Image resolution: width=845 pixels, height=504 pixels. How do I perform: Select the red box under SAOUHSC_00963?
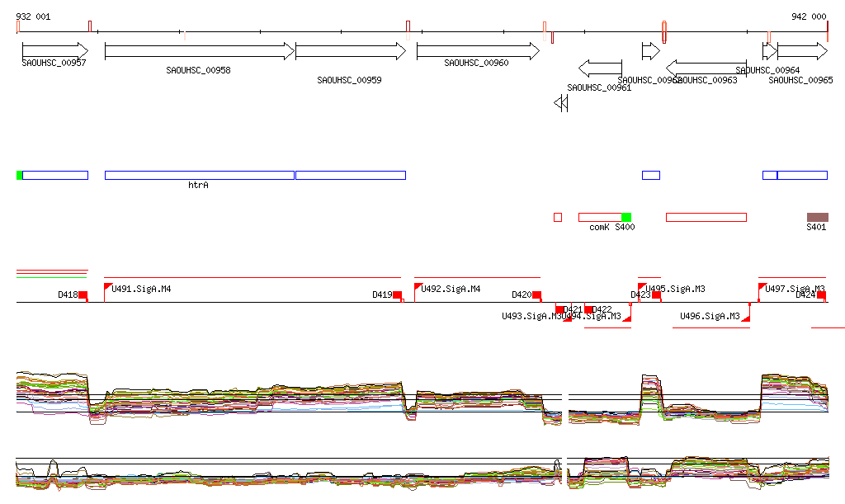tap(706, 217)
